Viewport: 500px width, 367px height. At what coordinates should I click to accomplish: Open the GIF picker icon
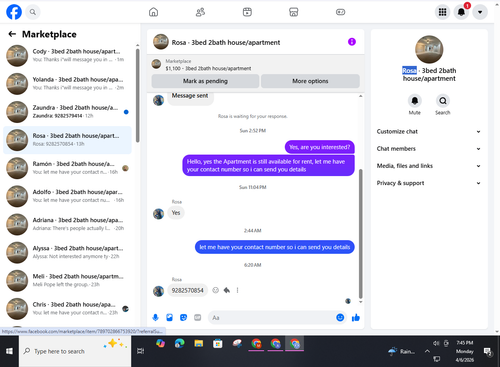(x=198, y=318)
